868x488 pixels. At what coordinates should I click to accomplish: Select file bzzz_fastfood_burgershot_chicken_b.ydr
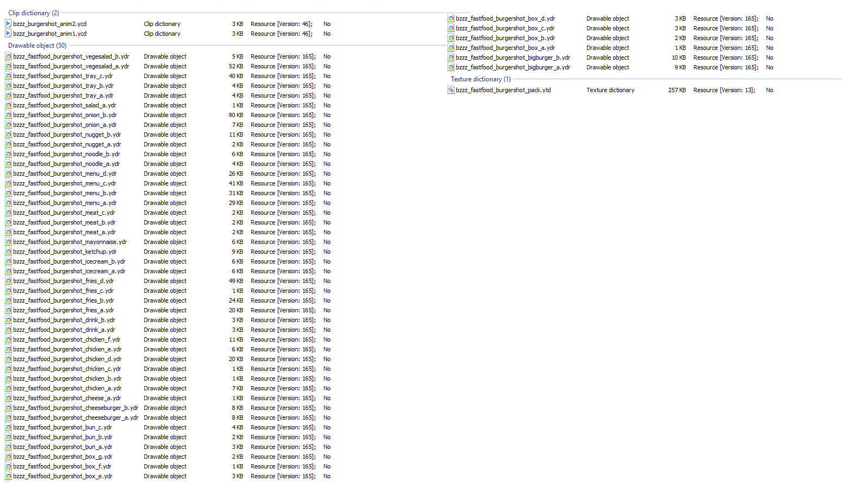click(x=67, y=378)
